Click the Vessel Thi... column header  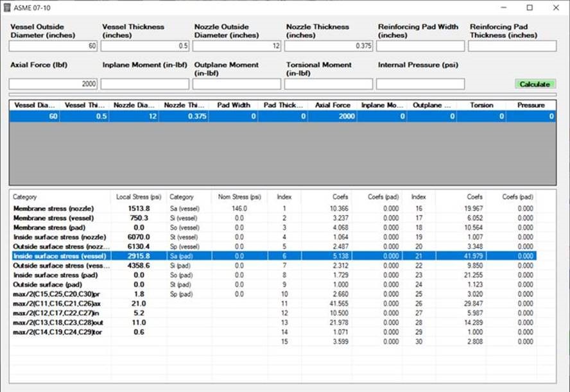tap(84, 105)
